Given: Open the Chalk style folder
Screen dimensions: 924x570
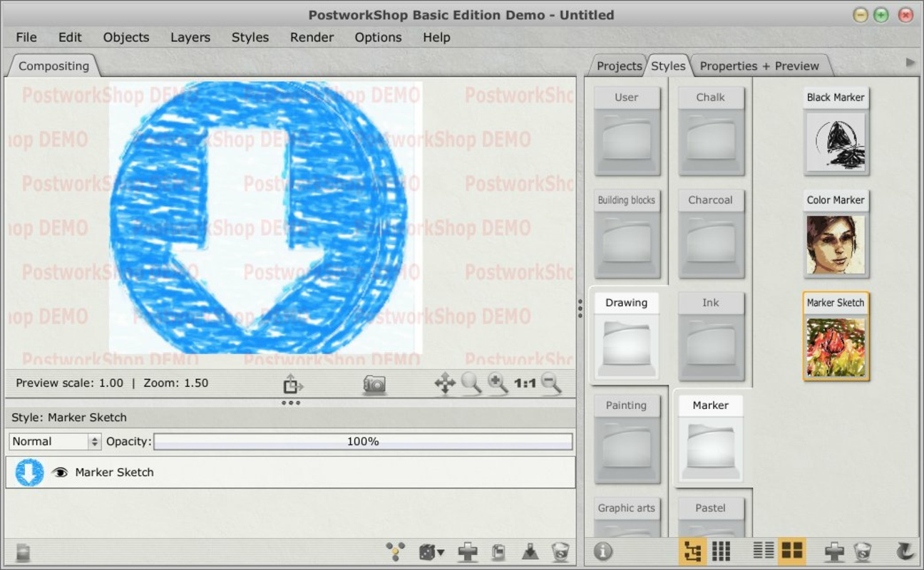Looking at the screenshot, I should [x=711, y=131].
